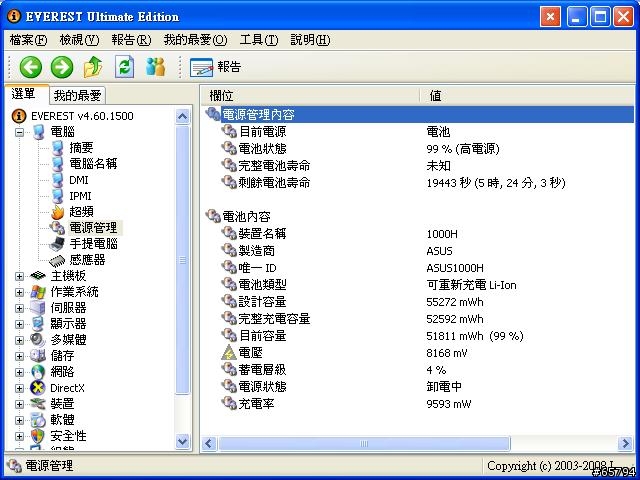Open the 我的最愛(O) menu
The height and width of the screenshot is (480, 640).
click(x=195, y=40)
